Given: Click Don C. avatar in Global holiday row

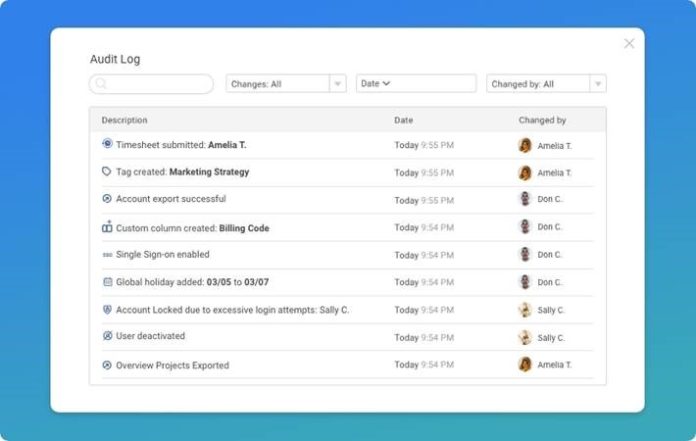Looking at the screenshot, I should point(525,282).
